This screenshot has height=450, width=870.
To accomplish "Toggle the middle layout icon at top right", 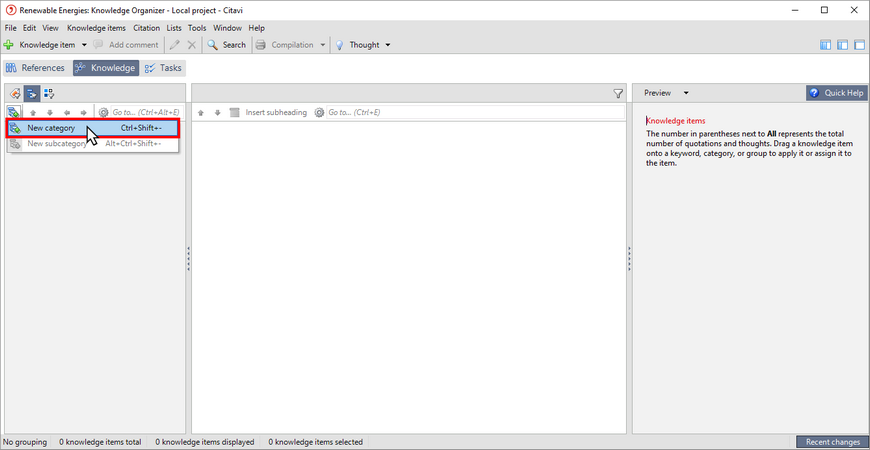I will click(x=843, y=45).
